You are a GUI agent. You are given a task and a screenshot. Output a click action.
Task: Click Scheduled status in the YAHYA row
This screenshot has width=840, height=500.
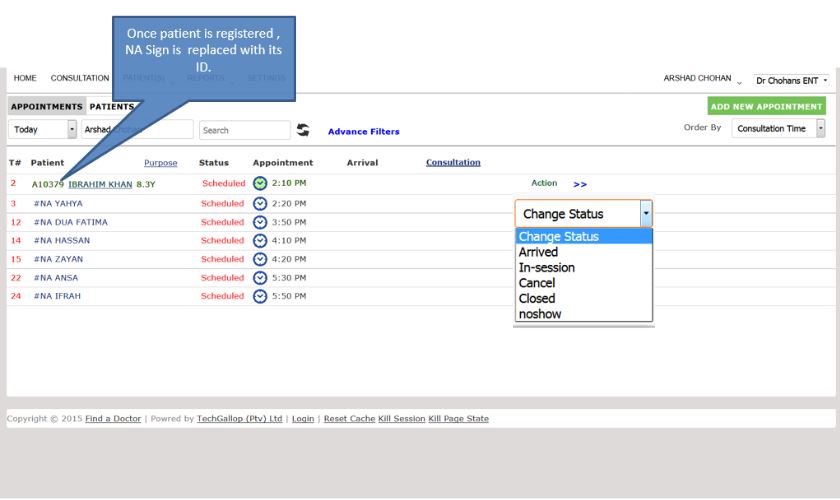tap(222, 204)
